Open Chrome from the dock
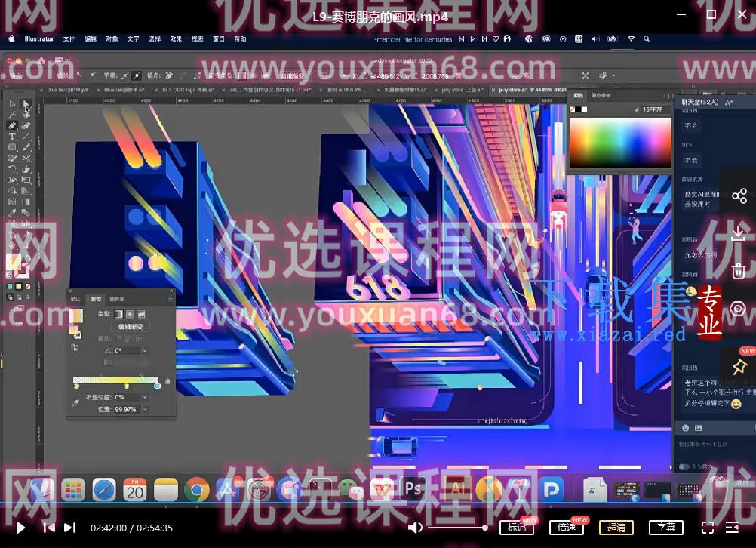Image resolution: width=756 pixels, height=548 pixels. (196, 490)
